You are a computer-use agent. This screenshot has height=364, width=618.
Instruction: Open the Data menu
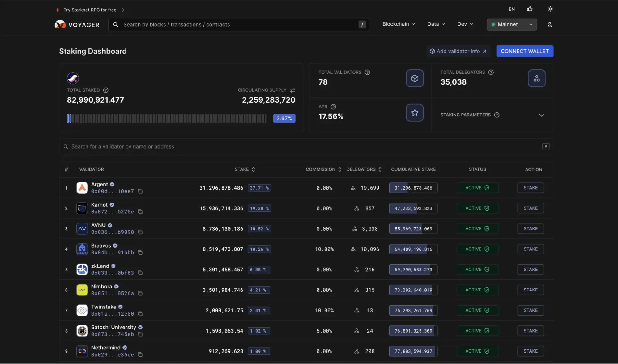click(436, 24)
